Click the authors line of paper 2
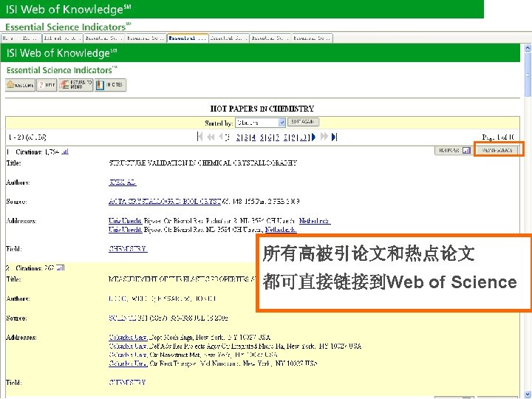532x399 pixels. pyautogui.click(x=162, y=299)
